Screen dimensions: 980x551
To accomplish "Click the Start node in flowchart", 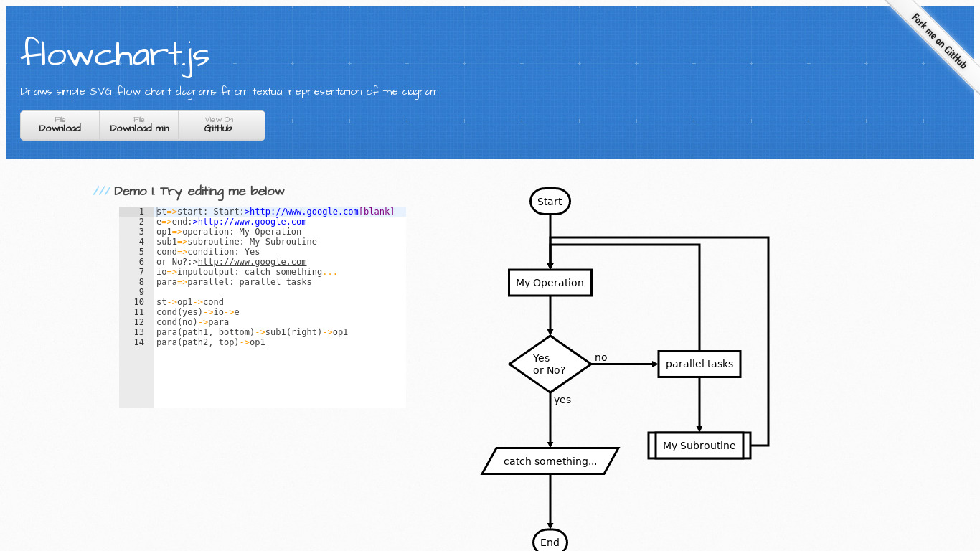I will pyautogui.click(x=550, y=202).
